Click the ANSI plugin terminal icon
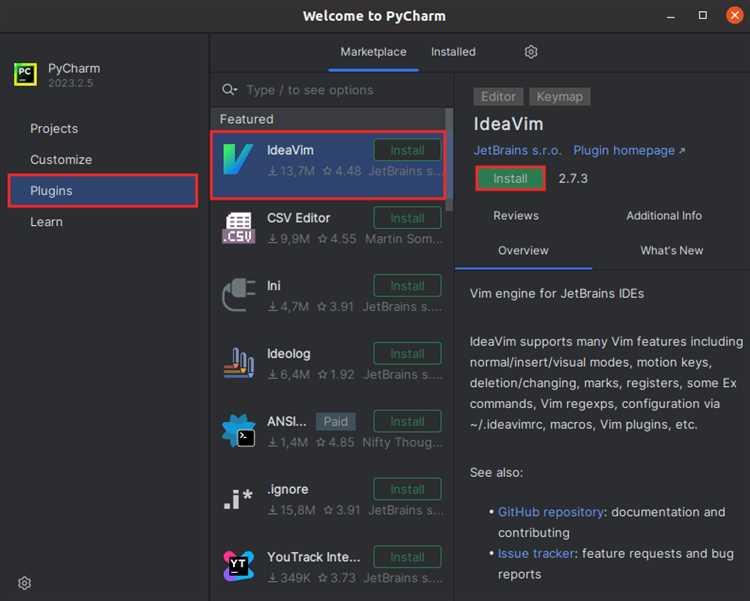The width and height of the screenshot is (750, 601). 238,431
